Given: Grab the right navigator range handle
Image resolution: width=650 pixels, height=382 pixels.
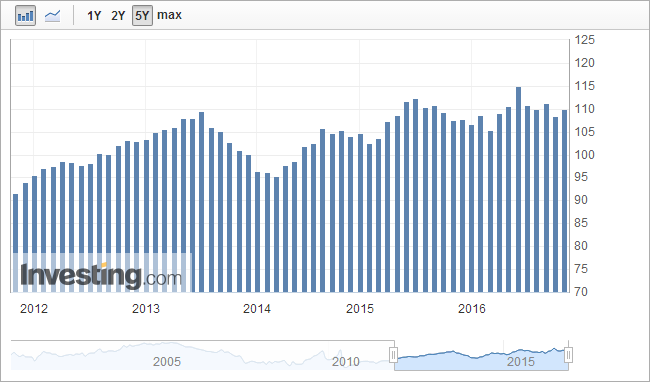Looking at the screenshot, I should point(569,355).
